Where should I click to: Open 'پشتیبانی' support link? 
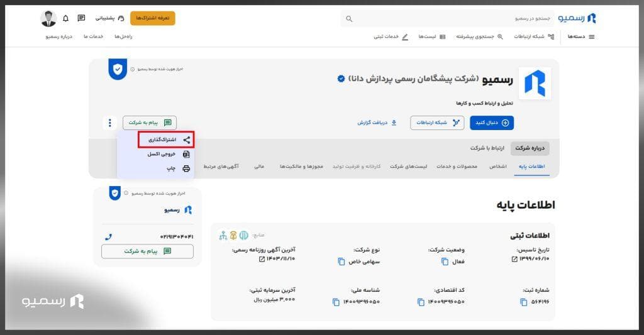[x=109, y=18]
